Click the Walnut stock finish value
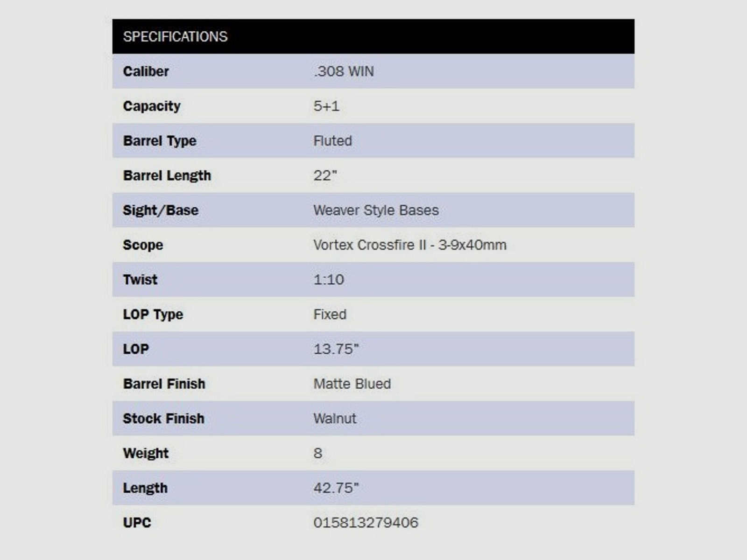Image resolution: width=747 pixels, height=560 pixels. pyautogui.click(x=335, y=419)
